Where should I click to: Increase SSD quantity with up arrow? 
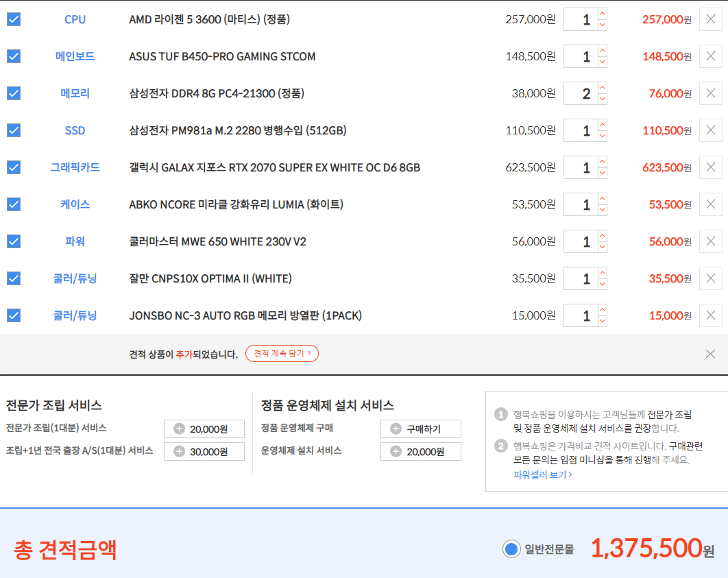coord(602,124)
